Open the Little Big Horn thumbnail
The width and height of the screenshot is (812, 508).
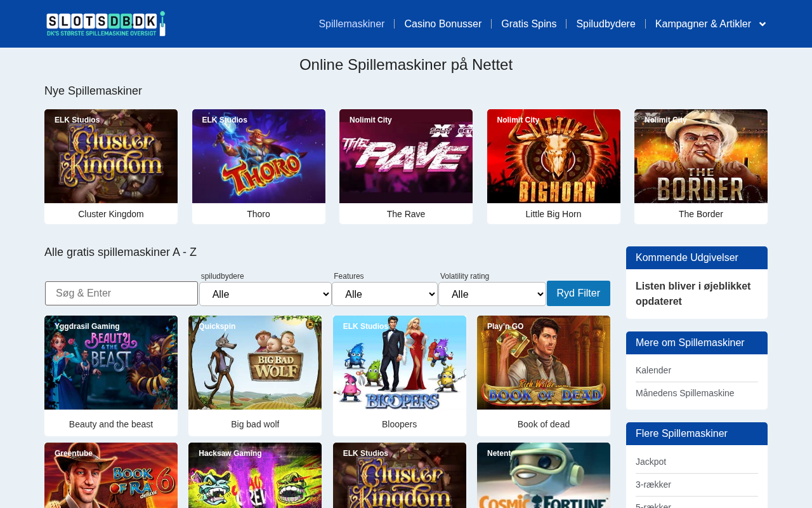tap(554, 156)
